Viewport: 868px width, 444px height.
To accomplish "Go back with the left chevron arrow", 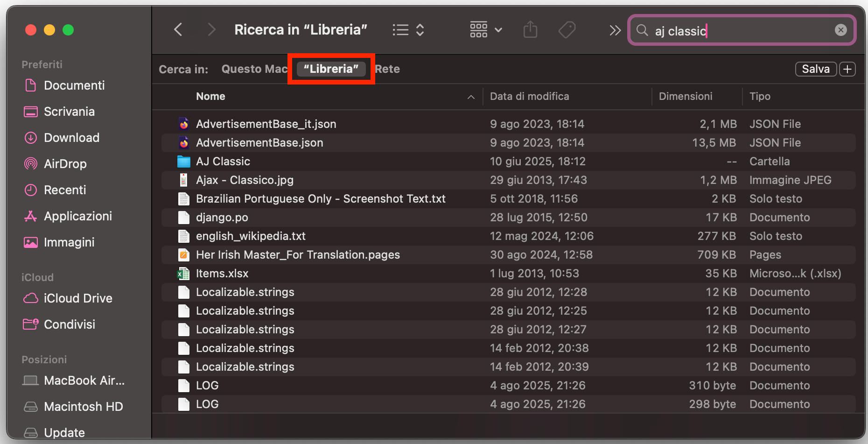I will (178, 30).
